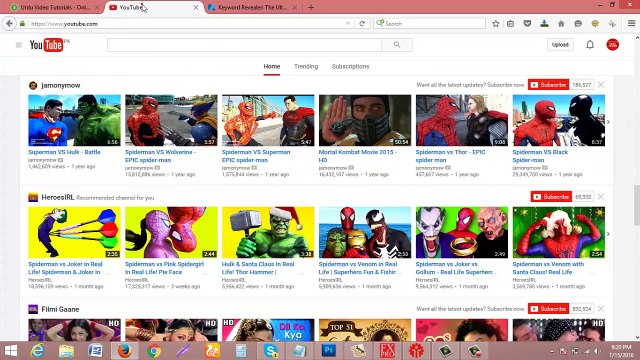The image size is (640, 360).
Task: Click the YouTube search magnifier button
Action: click(397, 45)
